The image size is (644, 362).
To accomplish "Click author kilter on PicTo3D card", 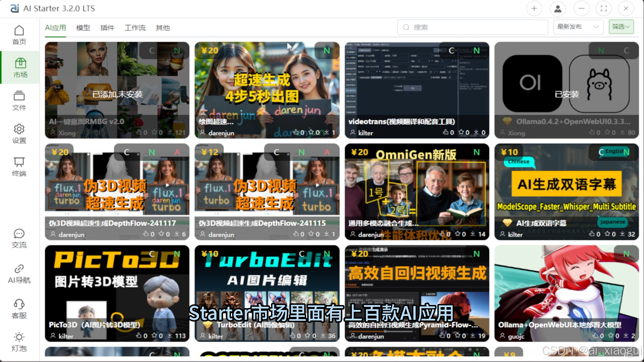I will [x=66, y=336].
